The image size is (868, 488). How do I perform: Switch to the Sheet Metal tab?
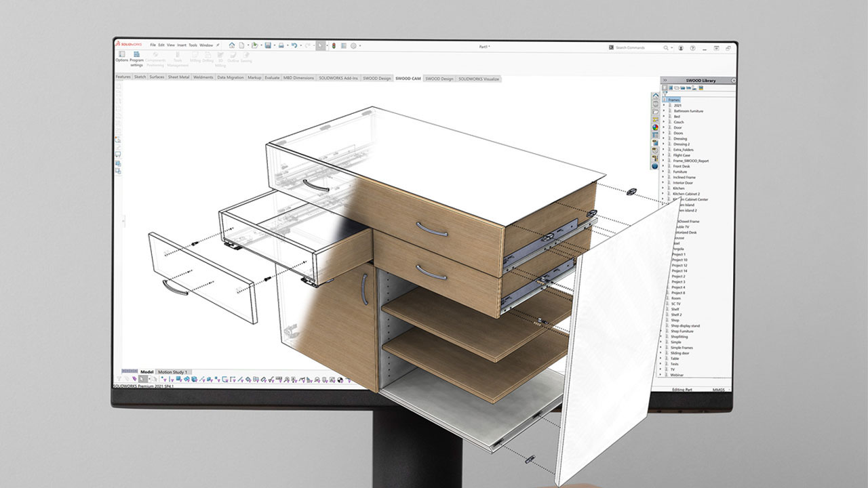pos(178,77)
